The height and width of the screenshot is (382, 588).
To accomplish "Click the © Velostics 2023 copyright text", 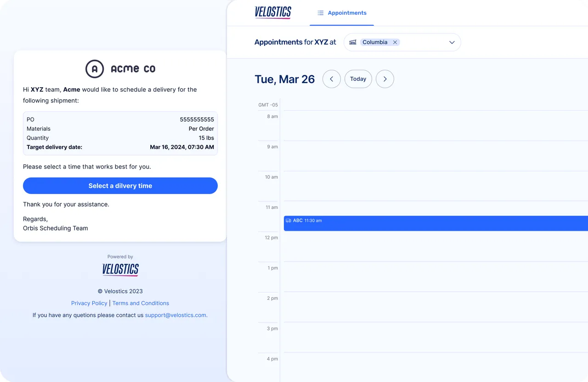I will point(120,291).
